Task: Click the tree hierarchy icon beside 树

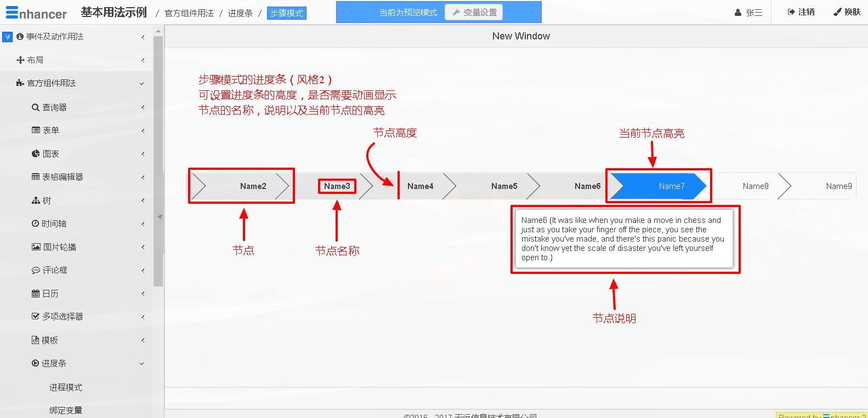Action: 36,201
